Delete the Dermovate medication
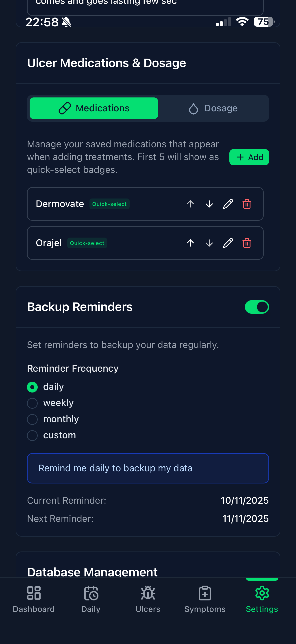This screenshot has width=296, height=644. 247,204
